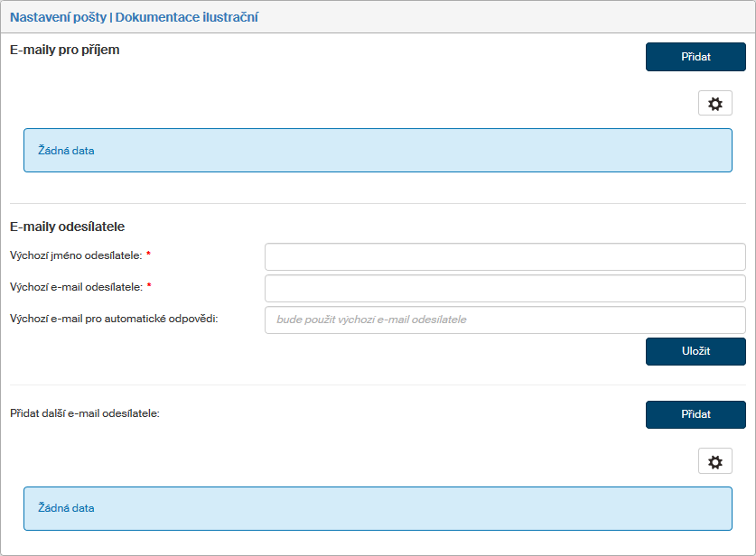Click Přidat button in E-maily pro příjem
This screenshot has width=756, height=556.
click(695, 57)
